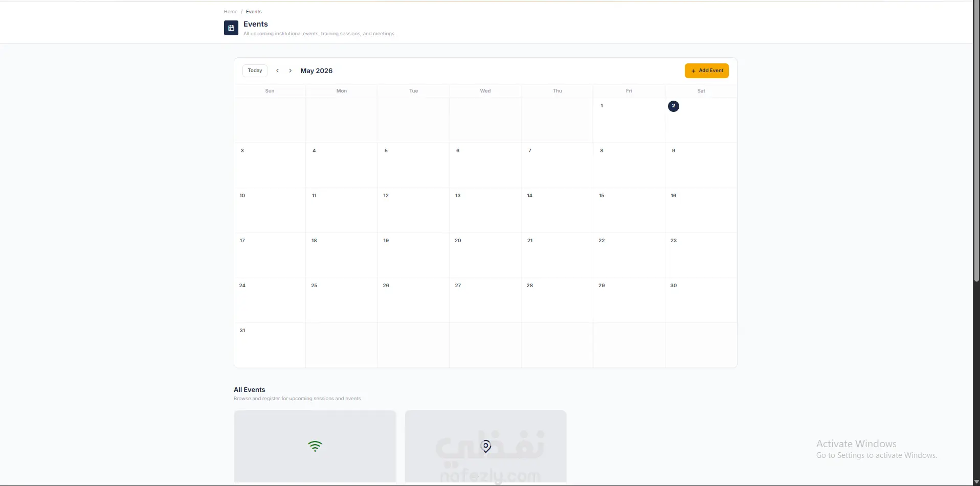Image resolution: width=980 pixels, height=486 pixels.
Task: Click the All Events section heading
Action: pos(250,390)
